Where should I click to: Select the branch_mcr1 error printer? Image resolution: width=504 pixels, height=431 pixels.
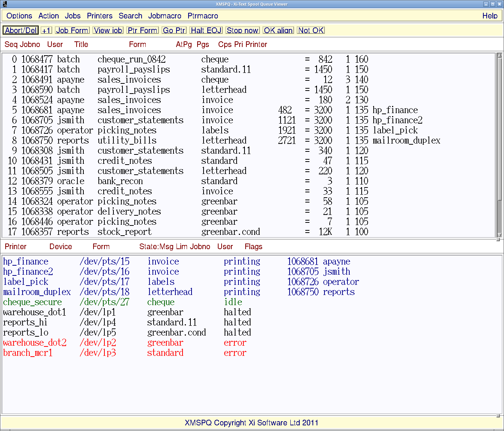252,353
